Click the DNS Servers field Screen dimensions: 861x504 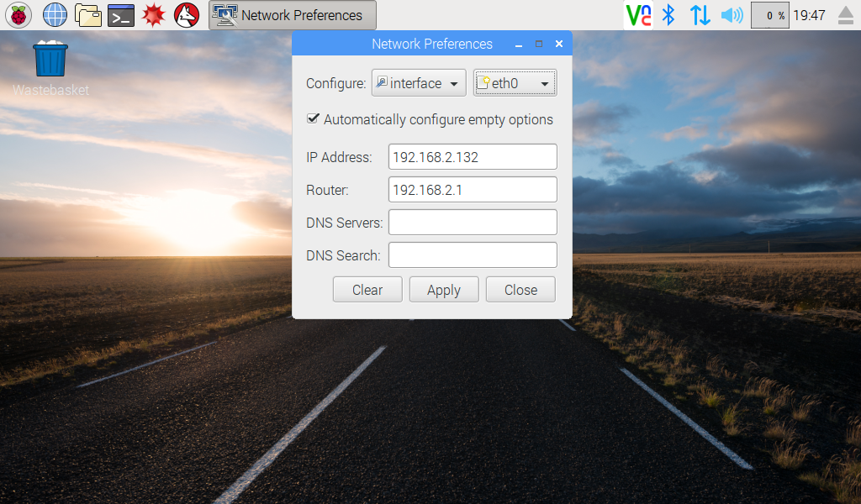pos(473,222)
